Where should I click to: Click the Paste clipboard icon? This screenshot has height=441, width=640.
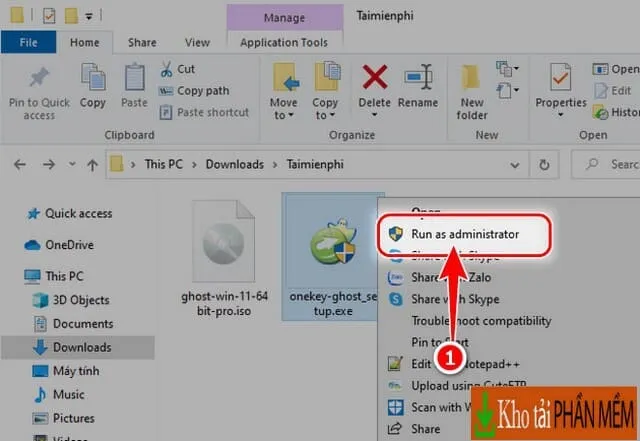click(134, 77)
